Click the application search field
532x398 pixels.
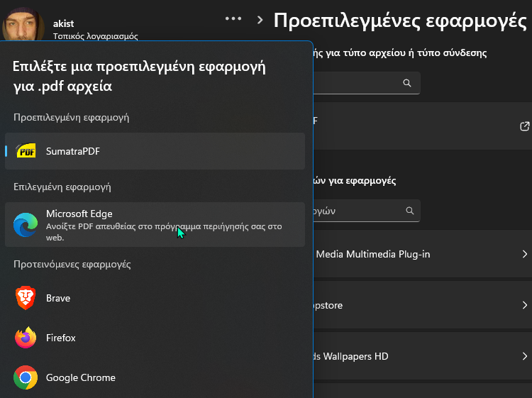(x=367, y=211)
